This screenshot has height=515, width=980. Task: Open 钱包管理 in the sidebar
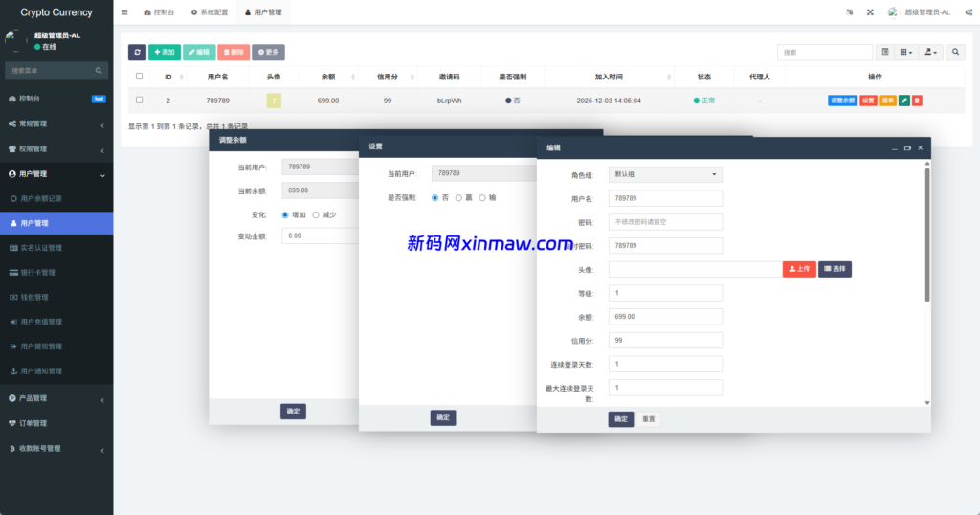click(34, 298)
